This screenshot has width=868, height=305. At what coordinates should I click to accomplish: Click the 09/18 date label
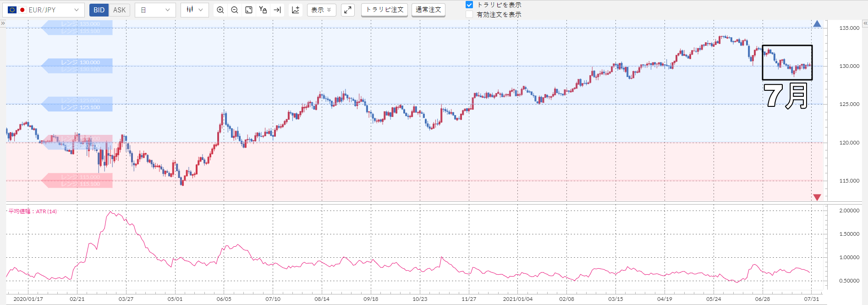[371, 299]
